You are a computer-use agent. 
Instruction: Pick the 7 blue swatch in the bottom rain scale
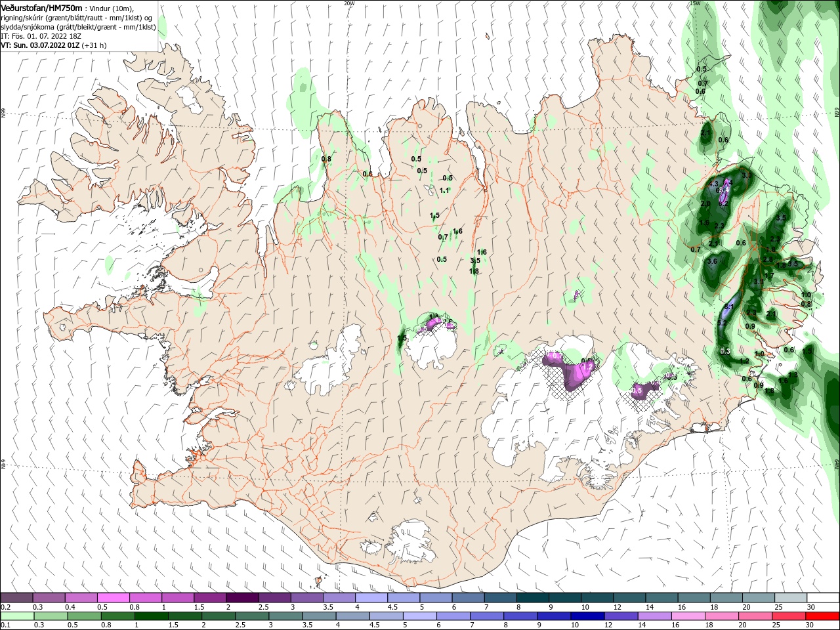486,616
